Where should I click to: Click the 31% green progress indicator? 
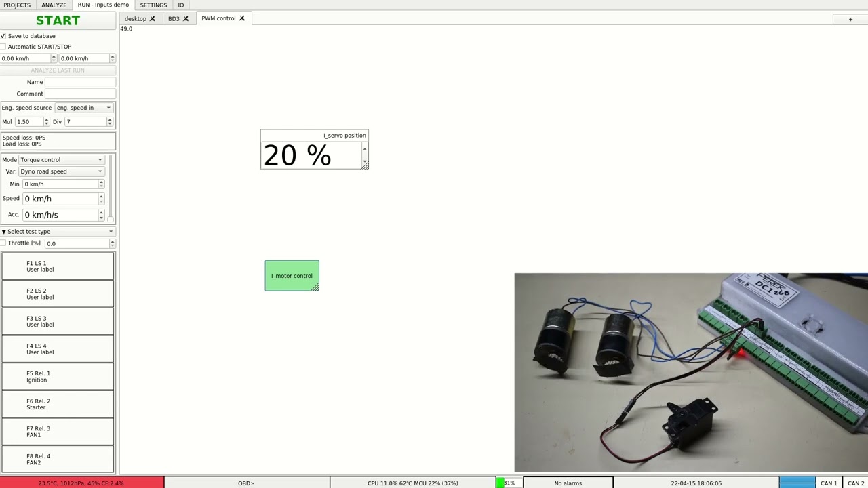(x=509, y=483)
